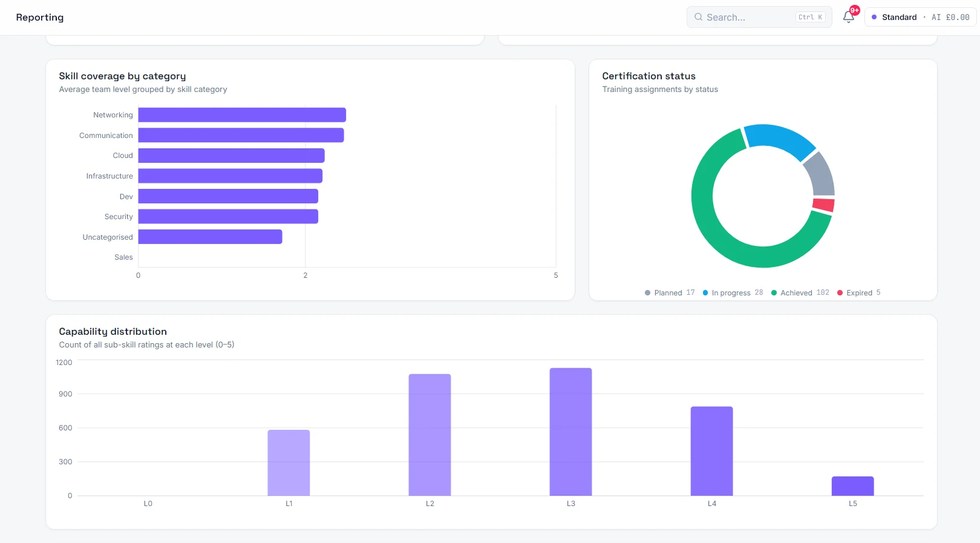The height and width of the screenshot is (543, 980).
Task: Click the blue In progress donut segment
Action: coord(779,137)
